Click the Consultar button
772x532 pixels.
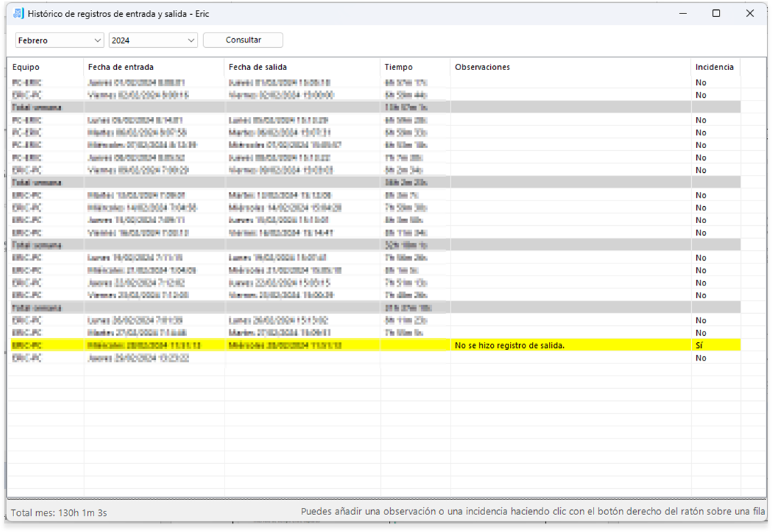coord(243,40)
